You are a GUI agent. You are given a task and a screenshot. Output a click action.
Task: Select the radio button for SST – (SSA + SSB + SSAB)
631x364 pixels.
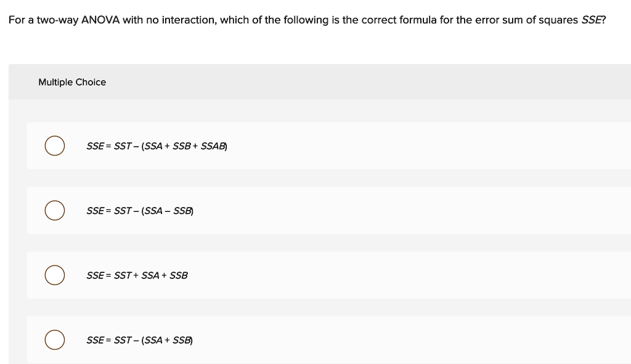click(x=54, y=146)
